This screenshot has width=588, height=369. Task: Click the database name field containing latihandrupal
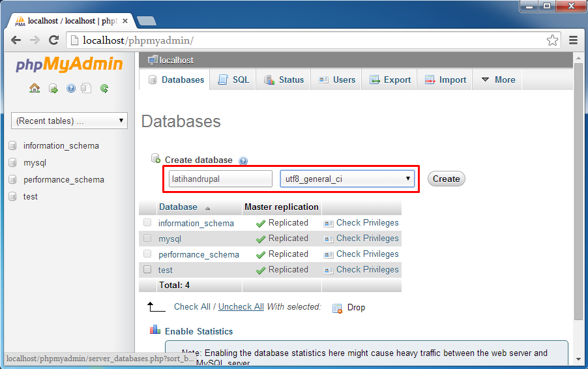tap(220, 179)
